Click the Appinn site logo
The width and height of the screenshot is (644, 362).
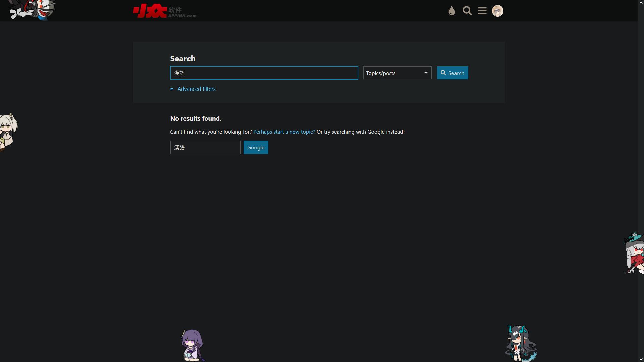pyautogui.click(x=164, y=11)
